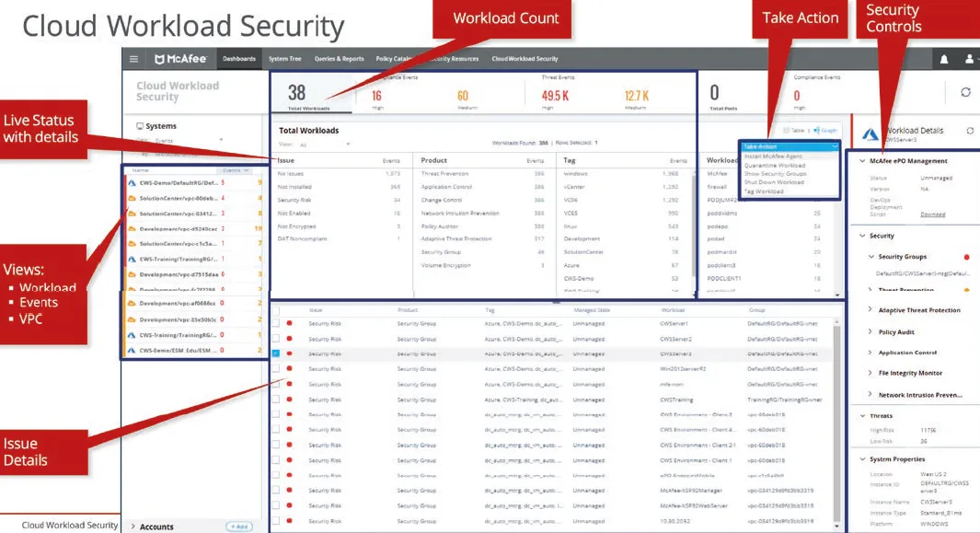Expand Adaptive Threat Protection
This screenshot has height=533, width=980.
(870, 309)
